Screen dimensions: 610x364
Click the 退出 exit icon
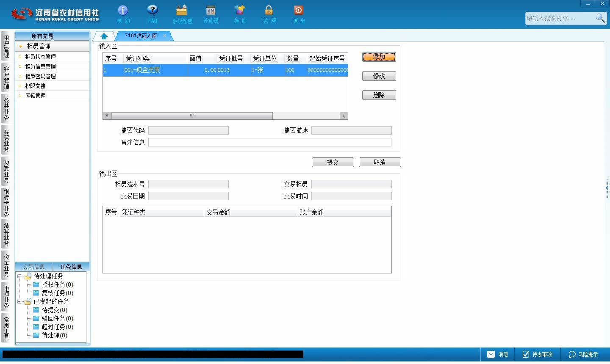pos(299,14)
